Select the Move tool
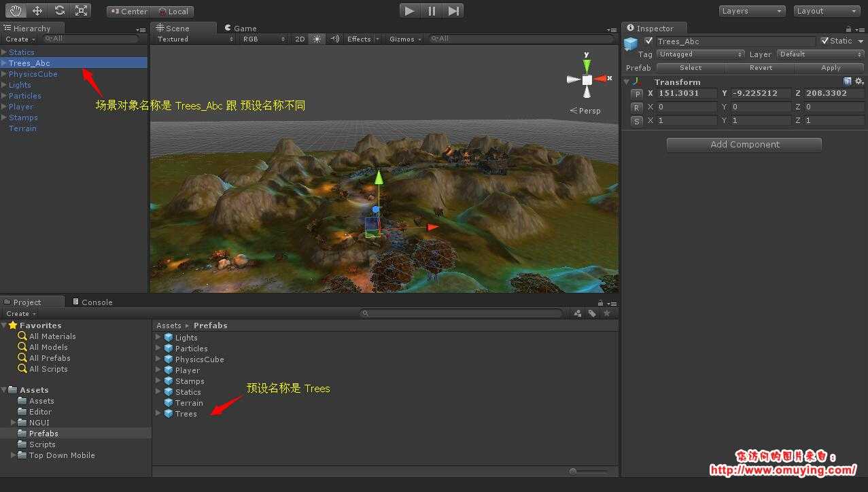This screenshot has width=868, height=492. coord(37,11)
